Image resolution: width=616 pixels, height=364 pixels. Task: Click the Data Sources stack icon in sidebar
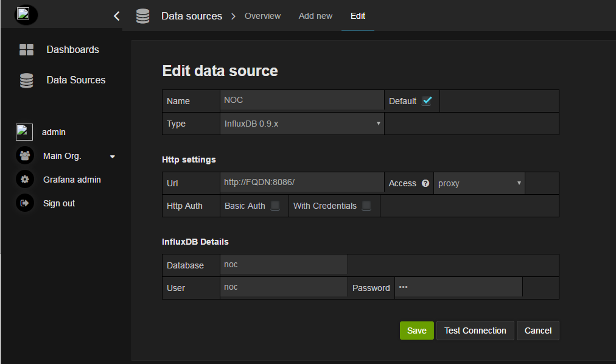[27, 80]
